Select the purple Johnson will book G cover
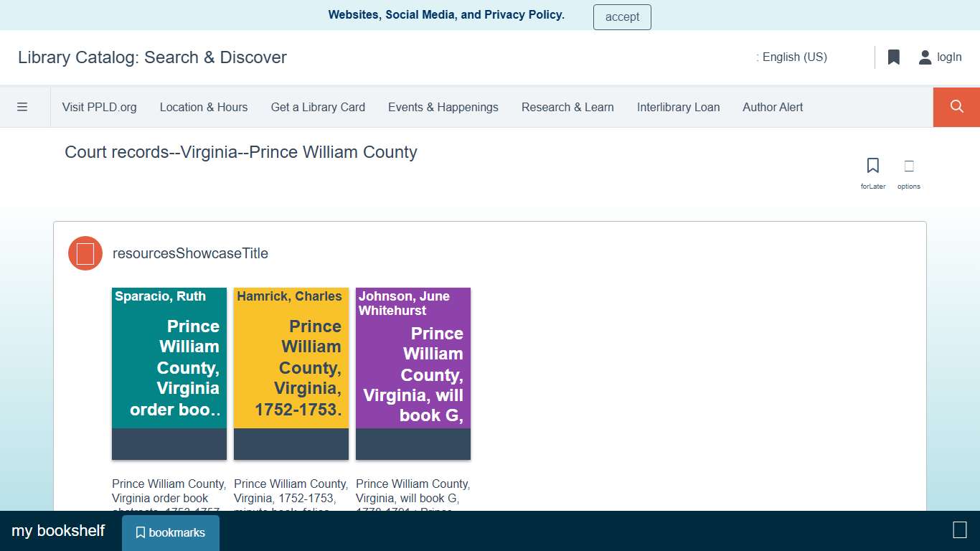This screenshot has height=551, width=980. [x=413, y=372]
